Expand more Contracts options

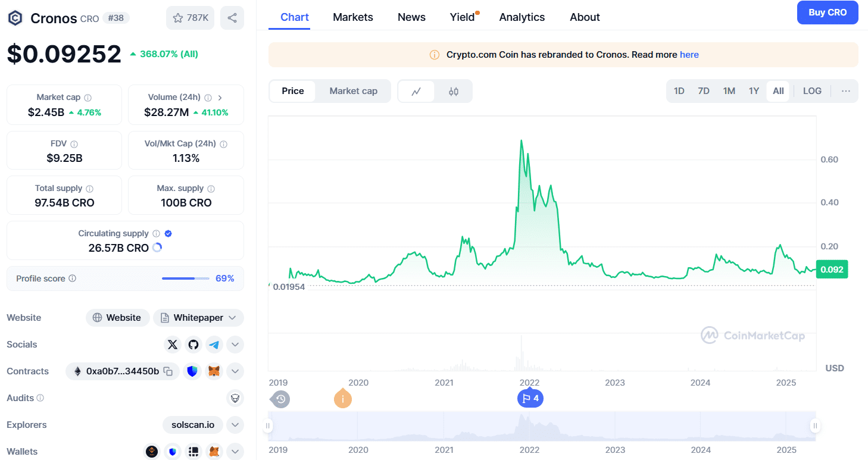pyautogui.click(x=235, y=371)
